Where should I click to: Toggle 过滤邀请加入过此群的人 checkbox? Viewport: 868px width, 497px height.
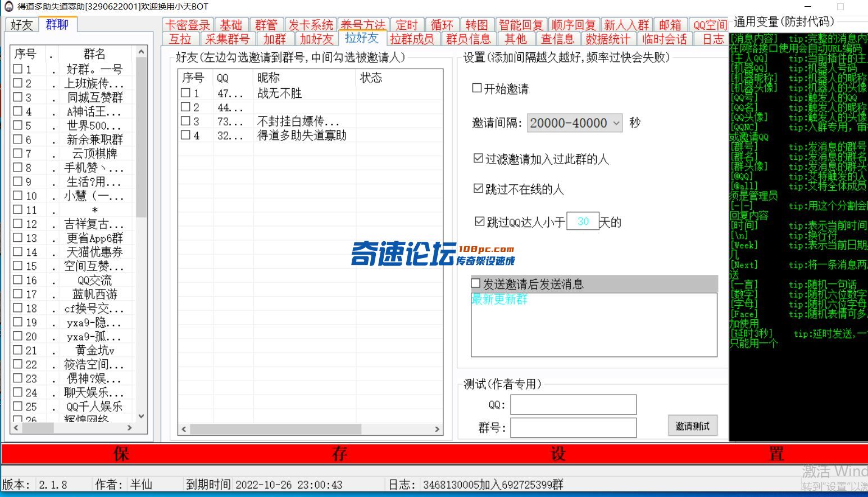(478, 159)
